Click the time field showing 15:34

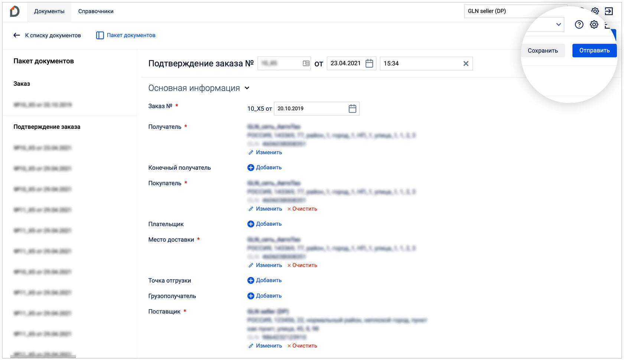pos(426,64)
